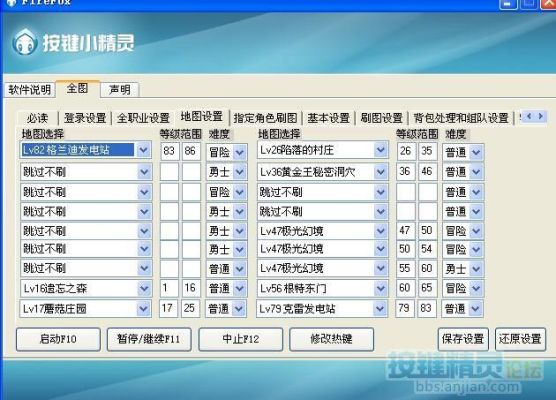Viewport: 556px width, 400px height.
Task: Click level field showing 35
Action: (427, 151)
